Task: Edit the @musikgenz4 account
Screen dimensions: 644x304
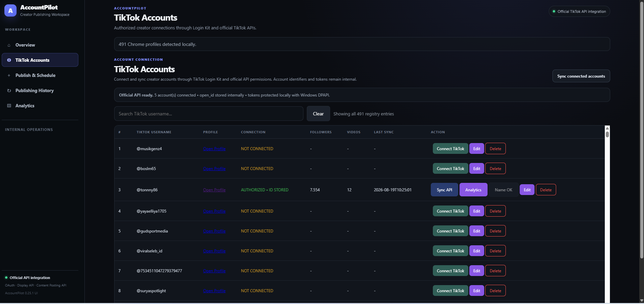Action: click(477, 149)
